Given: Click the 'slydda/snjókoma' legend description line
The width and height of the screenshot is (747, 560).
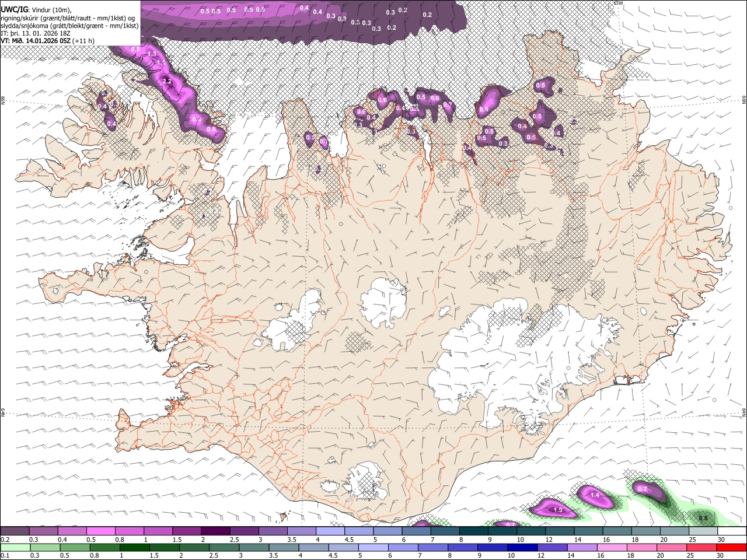Looking at the screenshot, I should pyautogui.click(x=69, y=26).
